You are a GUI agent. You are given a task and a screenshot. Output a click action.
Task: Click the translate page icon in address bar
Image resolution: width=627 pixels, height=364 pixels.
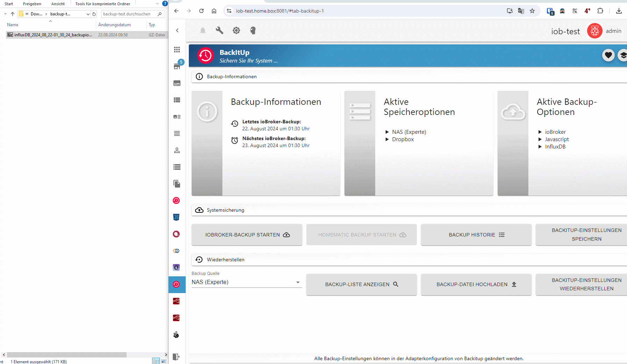pos(521,11)
